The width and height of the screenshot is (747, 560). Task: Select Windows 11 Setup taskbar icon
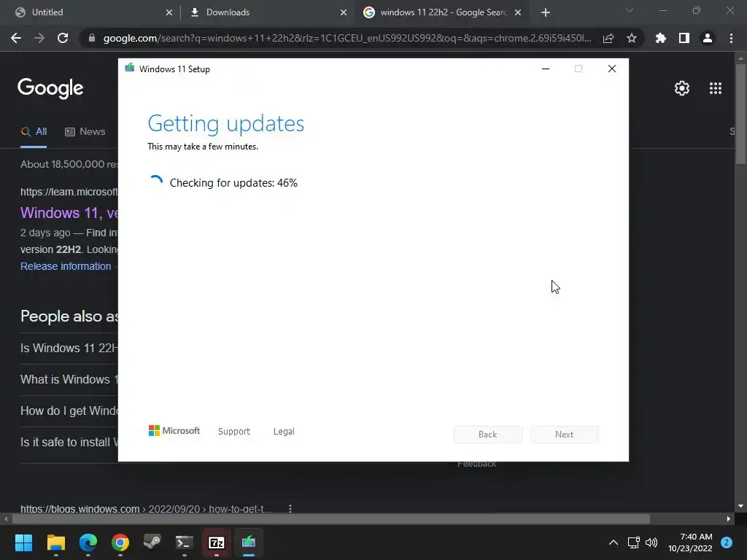249,542
